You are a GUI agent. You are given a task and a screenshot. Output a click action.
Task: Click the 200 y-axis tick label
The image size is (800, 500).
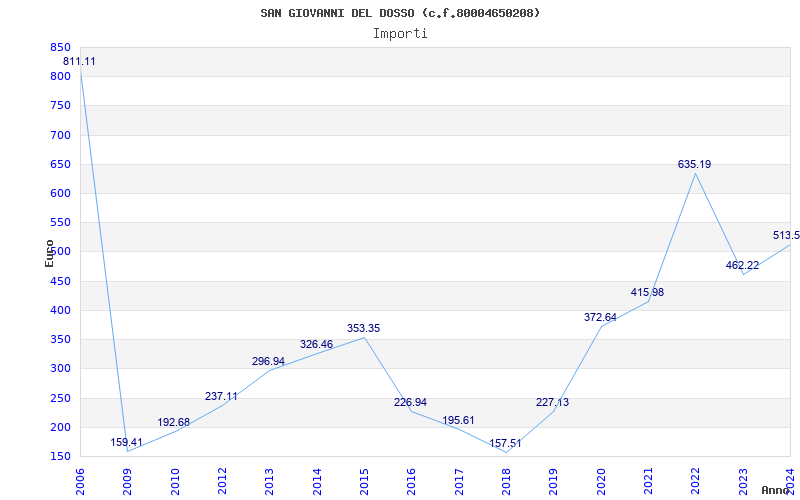tap(60, 427)
